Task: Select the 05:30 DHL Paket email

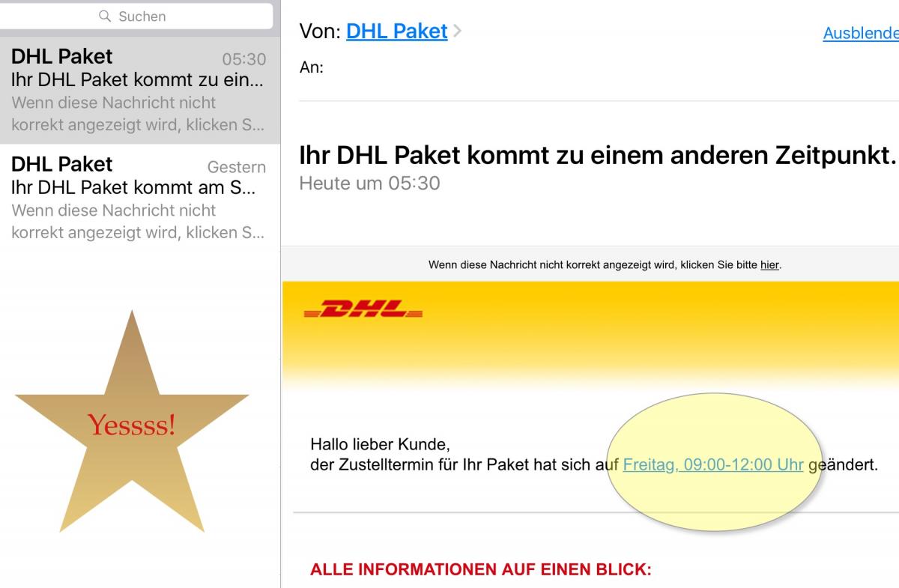Action: click(x=140, y=90)
